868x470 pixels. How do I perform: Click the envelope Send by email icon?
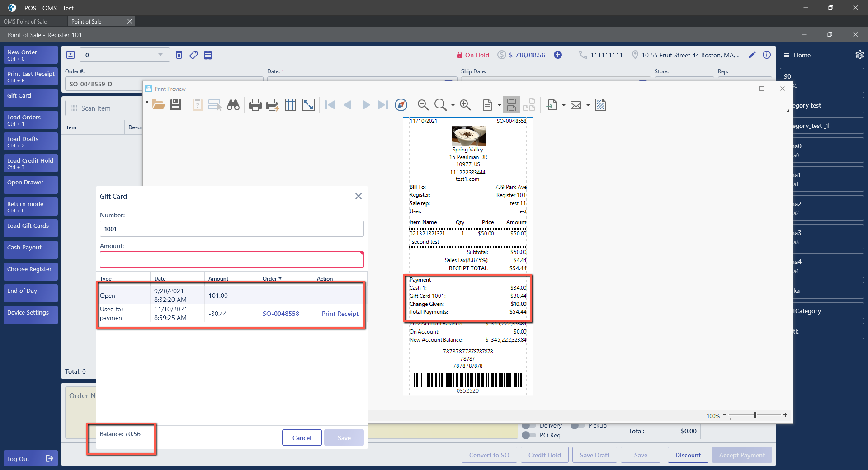tap(576, 105)
